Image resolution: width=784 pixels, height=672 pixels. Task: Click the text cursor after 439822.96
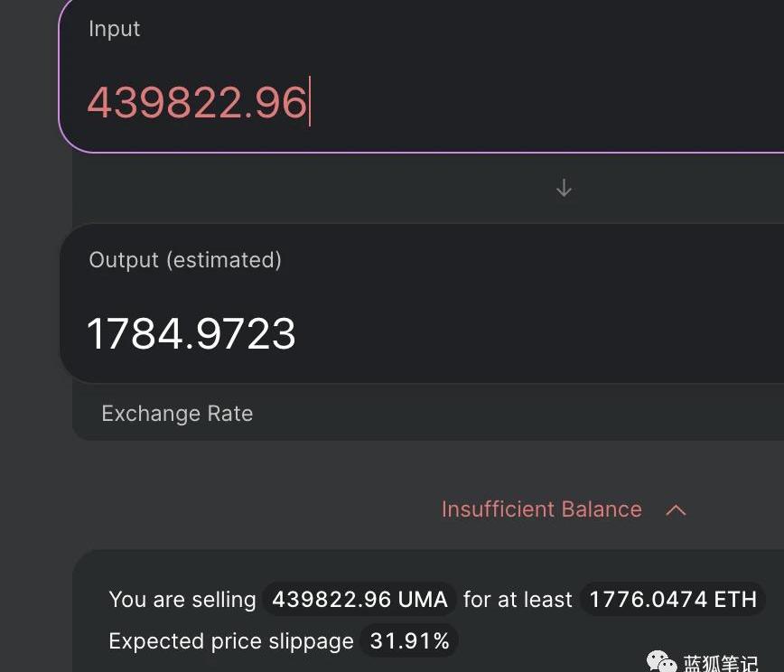pyautogui.click(x=310, y=102)
